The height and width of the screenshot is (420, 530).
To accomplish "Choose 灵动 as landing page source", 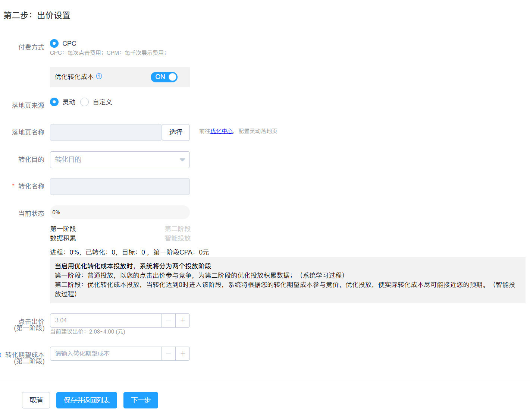I will (x=54, y=102).
